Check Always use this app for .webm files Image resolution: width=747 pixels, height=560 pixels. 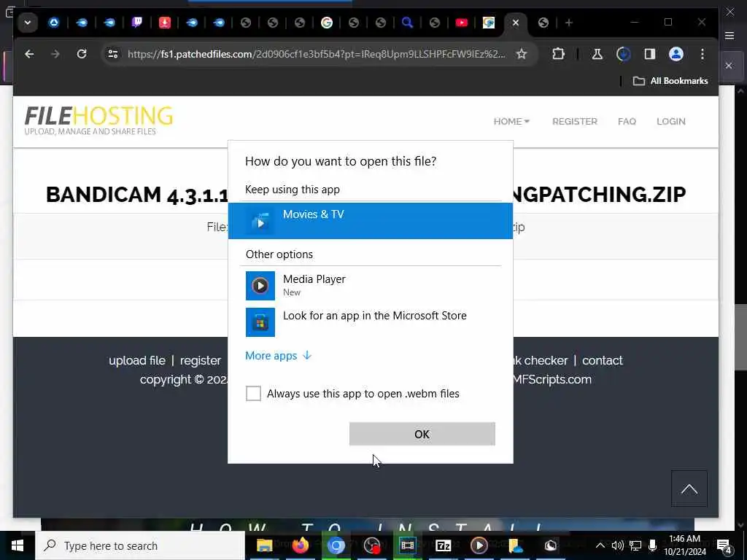click(x=253, y=393)
